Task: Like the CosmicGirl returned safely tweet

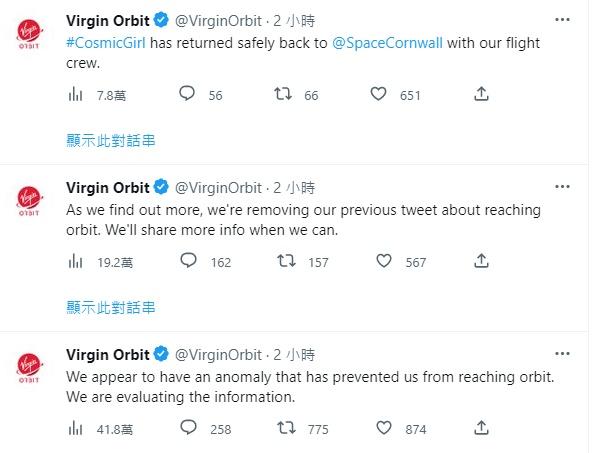Action: pos(379,95)
